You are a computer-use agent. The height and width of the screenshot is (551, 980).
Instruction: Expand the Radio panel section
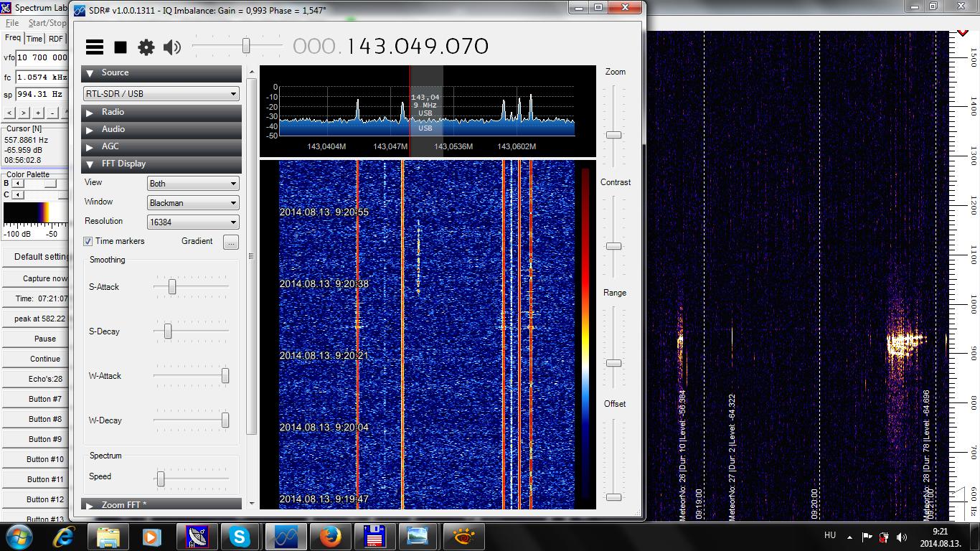point(161,113)
